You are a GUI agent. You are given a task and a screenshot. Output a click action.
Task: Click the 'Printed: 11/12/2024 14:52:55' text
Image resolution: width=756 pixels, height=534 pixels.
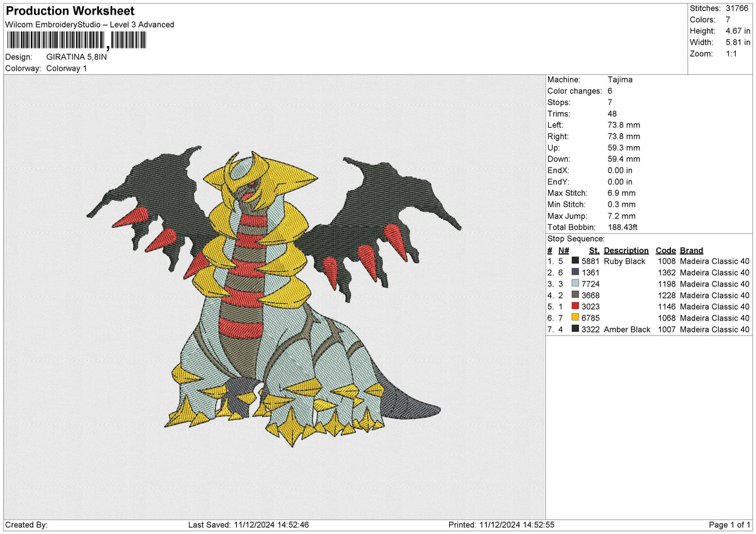[x=501, y=525]
